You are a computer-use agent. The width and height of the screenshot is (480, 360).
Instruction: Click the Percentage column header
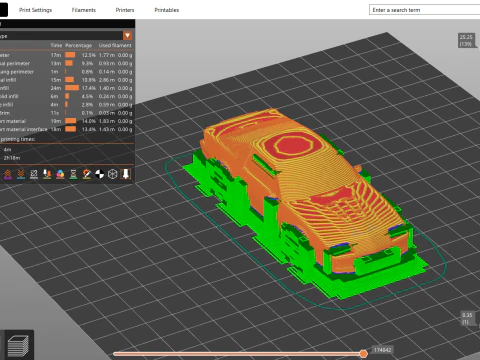pyautogui.click(x=78, y=45)
